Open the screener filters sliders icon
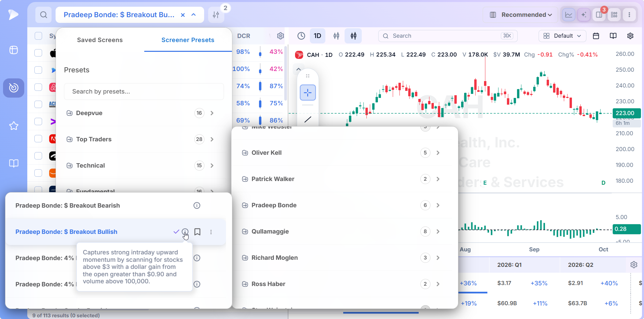The height and width of the screenshot is (319, 644). 216,15
